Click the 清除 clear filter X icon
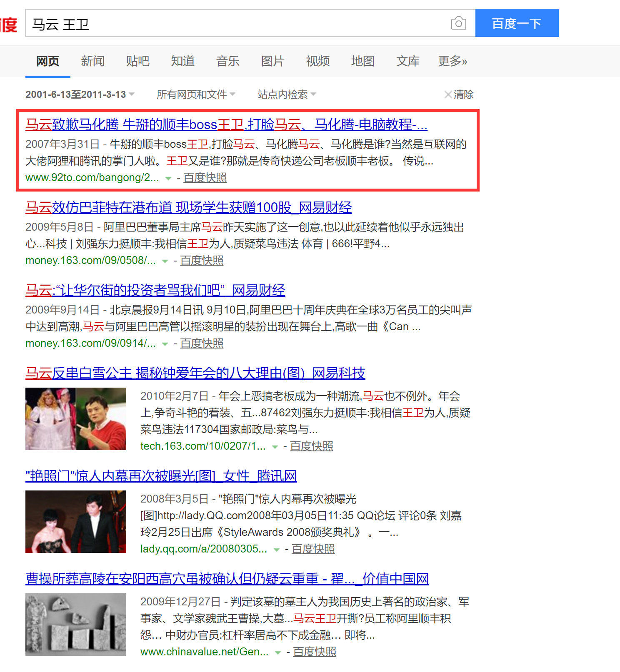The image size is (620, 672). (x=448, y=95)
